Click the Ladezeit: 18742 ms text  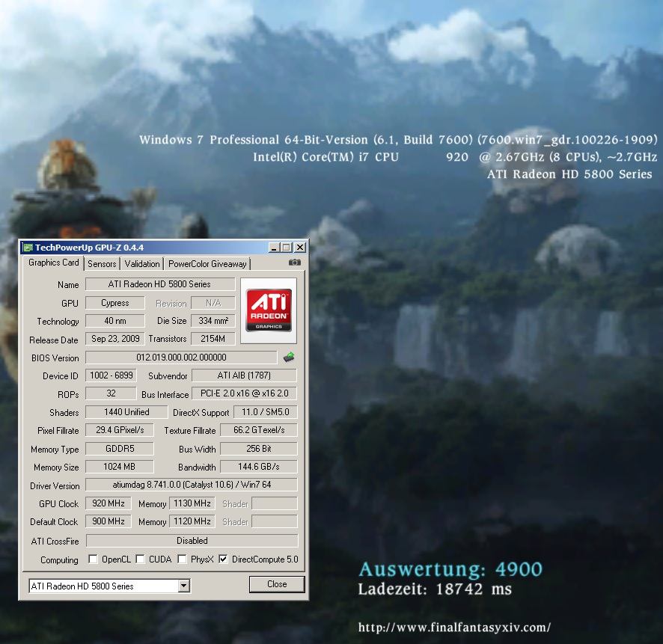point(435,589)
